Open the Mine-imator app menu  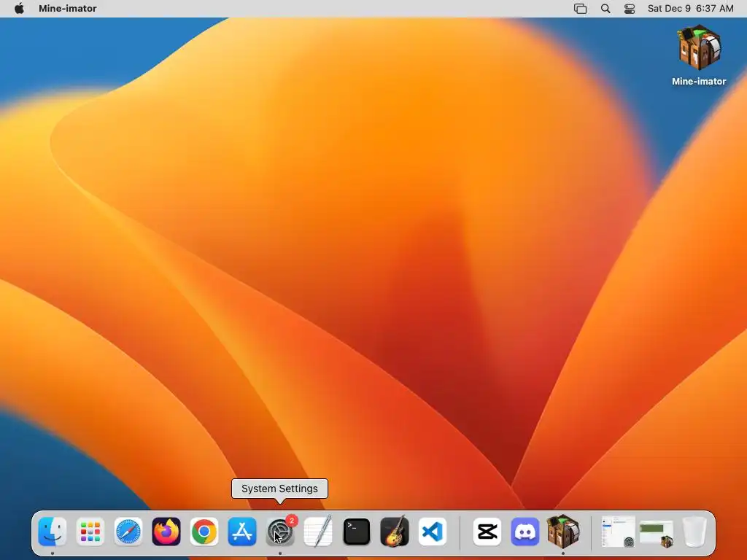(x=68, y=9)
